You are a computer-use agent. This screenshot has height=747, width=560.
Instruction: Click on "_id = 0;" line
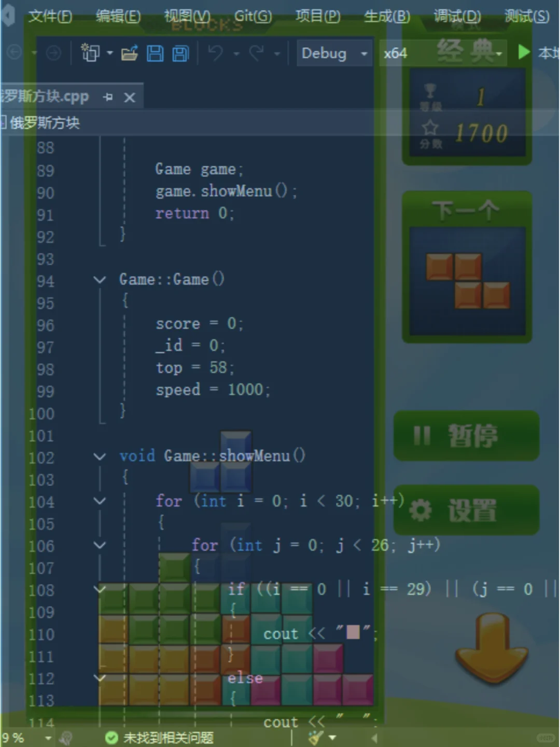(x=190, y=345)
